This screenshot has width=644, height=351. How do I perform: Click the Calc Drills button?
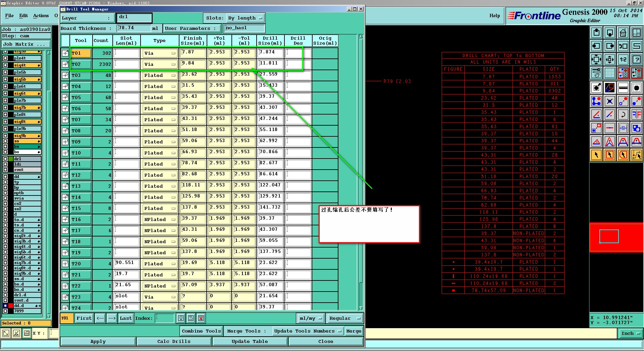[x=174, y=341]
